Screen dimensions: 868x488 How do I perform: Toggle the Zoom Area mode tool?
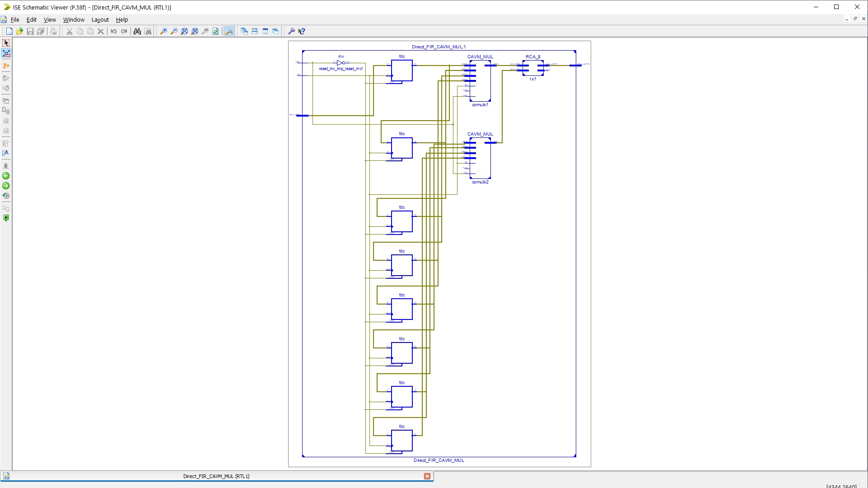click(x=6, y=53)
